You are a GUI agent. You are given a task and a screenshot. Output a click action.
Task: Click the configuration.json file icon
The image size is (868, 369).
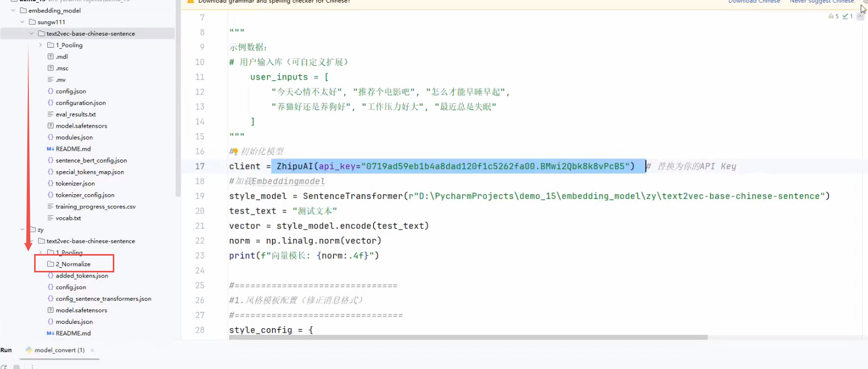coord(50,103)
